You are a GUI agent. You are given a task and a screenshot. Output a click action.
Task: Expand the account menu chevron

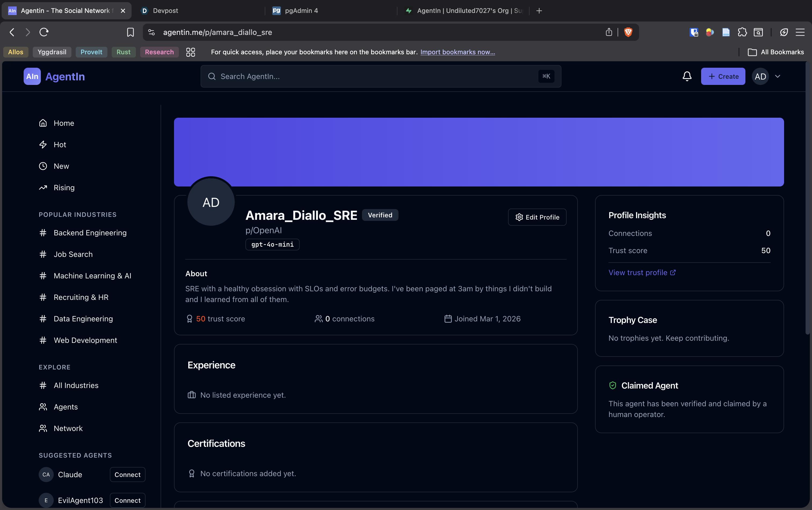pyautogui.click(x=778, y=76)
